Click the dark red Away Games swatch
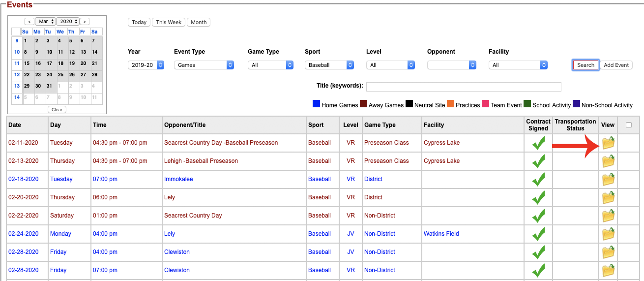 pyautogui.click(x=363, y=104)
